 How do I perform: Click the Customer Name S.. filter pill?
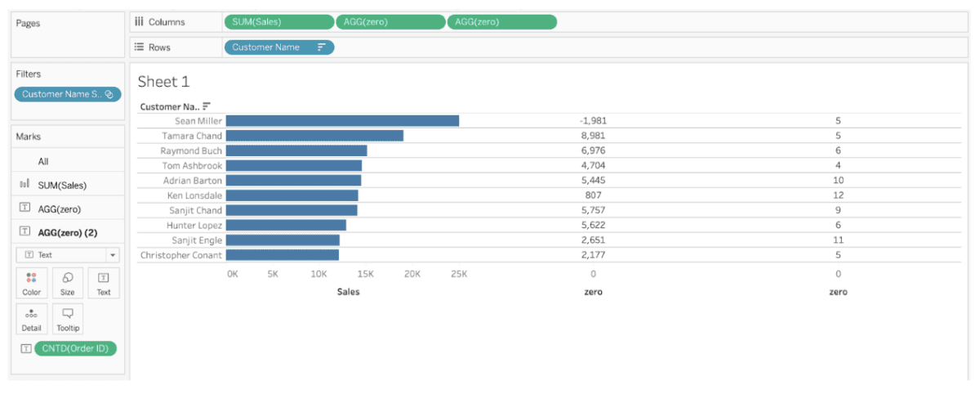68,94
